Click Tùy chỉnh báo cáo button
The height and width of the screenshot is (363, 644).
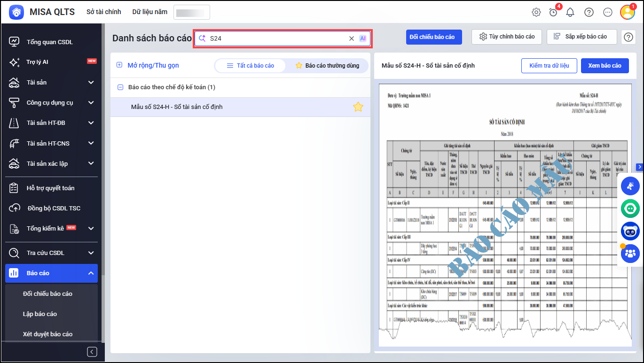(x=507, y=37)
